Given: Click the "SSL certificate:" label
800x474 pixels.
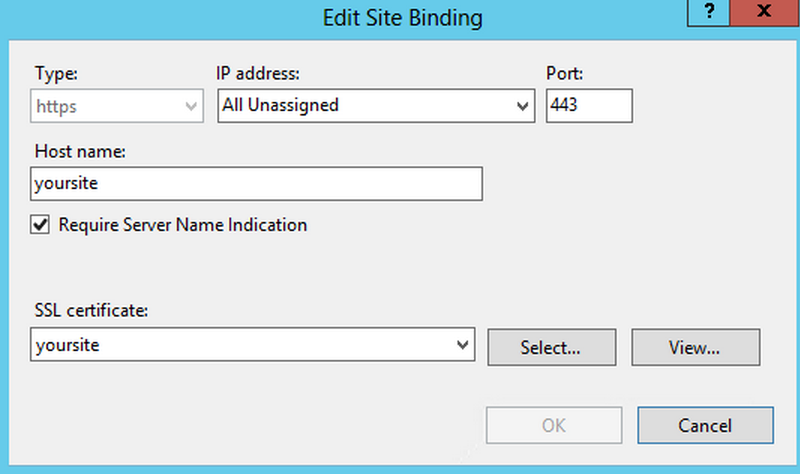Looking at the screenshot, I should 91,311.
